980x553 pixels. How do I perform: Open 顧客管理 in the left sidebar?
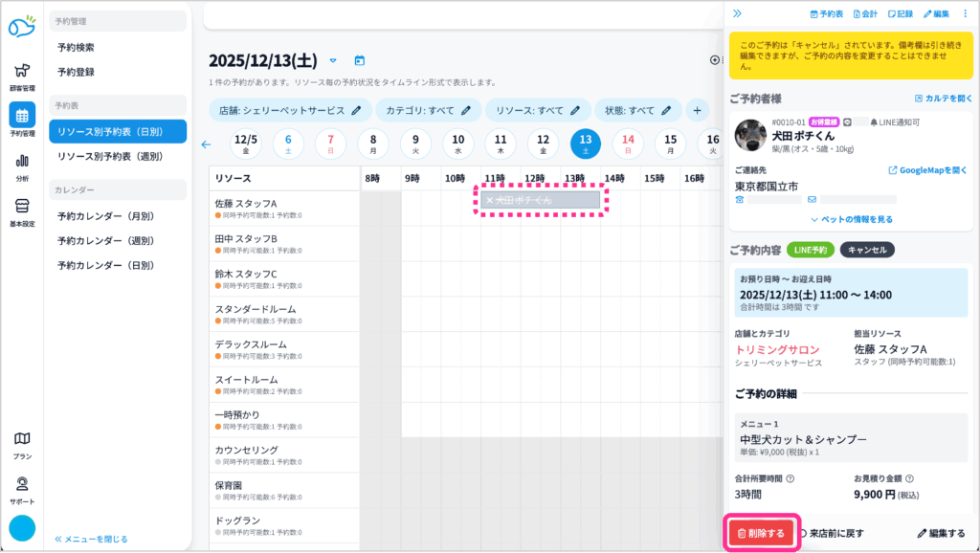pyautogui.click(x=21, y=76)
